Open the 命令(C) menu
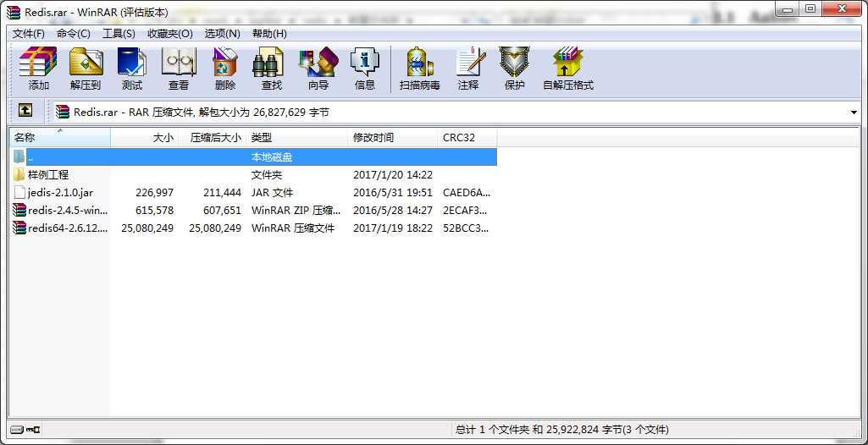This screenshot has height=445, width=868. pyautogui.click(x=73, y=34)
